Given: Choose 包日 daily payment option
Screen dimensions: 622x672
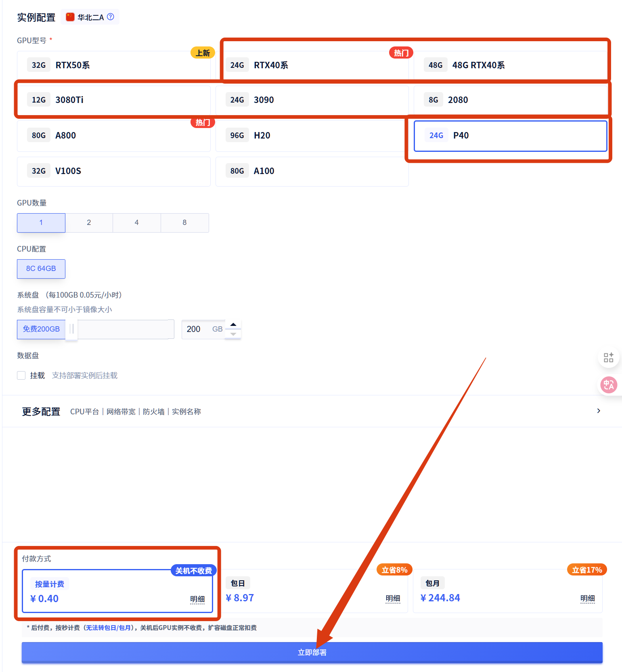Looking at the screenshot, I should (x=312, y=591).
